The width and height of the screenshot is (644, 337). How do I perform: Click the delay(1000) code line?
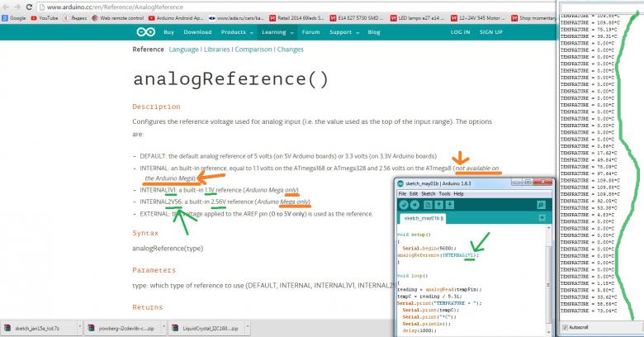coord(419,330)
